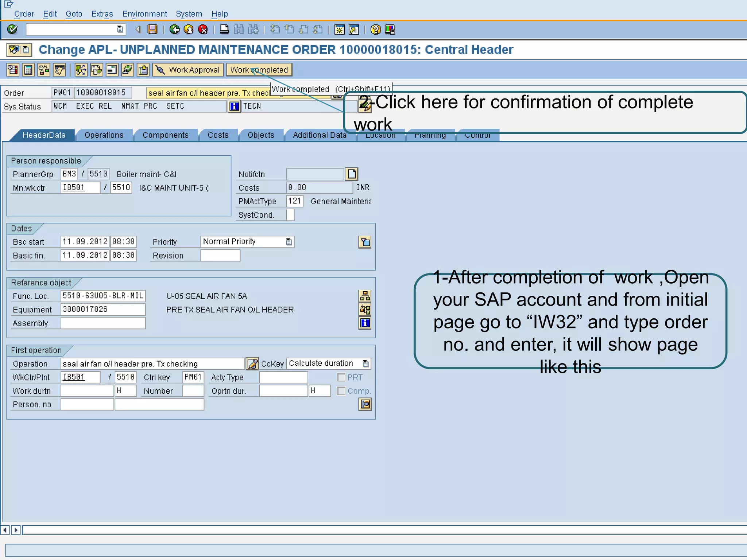Image resolution: width=747 pixels, height=560 pixels.
Task: Click the long text icon beside Operation
Action: (252, 363)
